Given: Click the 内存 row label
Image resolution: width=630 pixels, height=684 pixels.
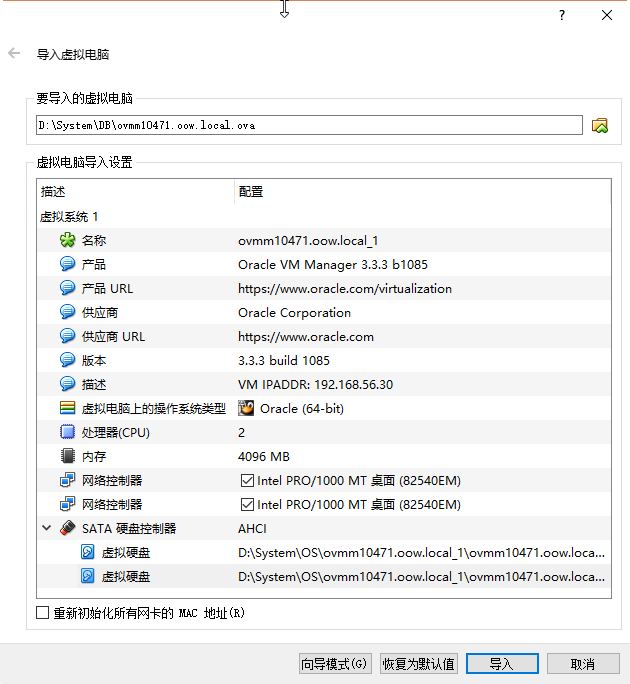Looking at the screenshot, I should point(94,456).
